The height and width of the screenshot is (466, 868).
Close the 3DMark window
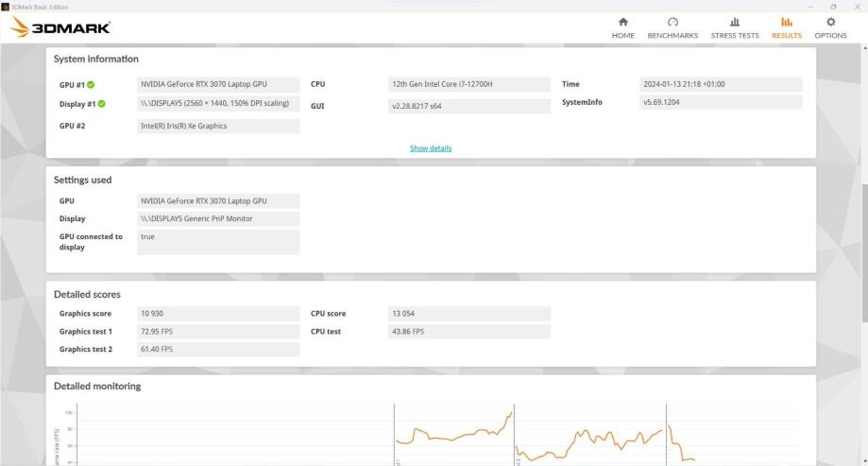[x=857, y=7]
